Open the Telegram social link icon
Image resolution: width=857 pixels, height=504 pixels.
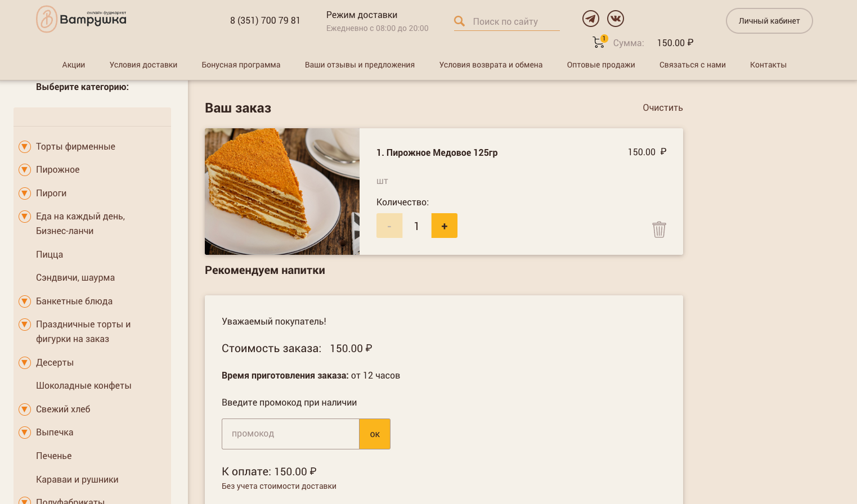pos(590,19)
